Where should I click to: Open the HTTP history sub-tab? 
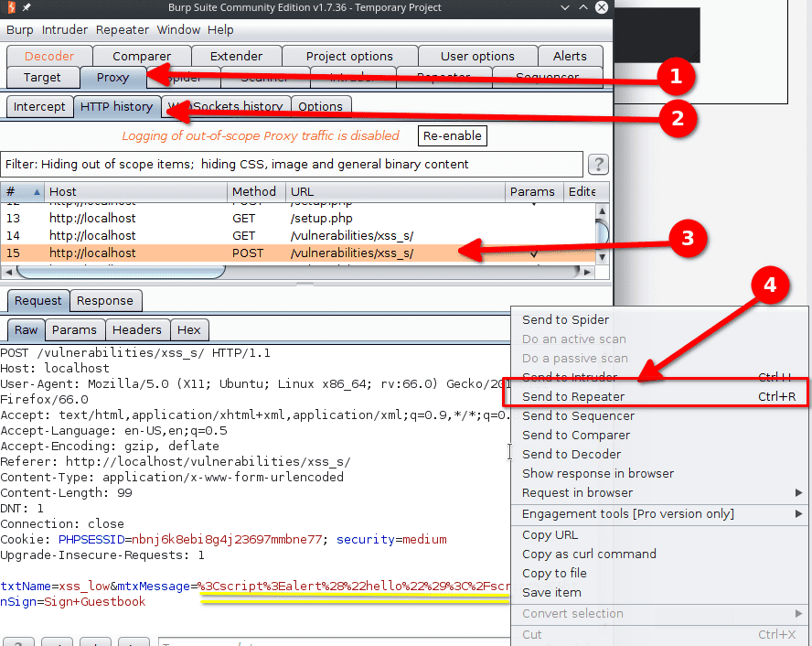[116, 107]
